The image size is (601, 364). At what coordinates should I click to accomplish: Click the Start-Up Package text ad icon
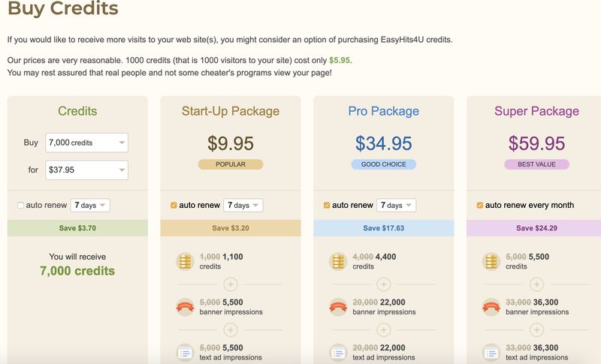(x=185, y=352)
